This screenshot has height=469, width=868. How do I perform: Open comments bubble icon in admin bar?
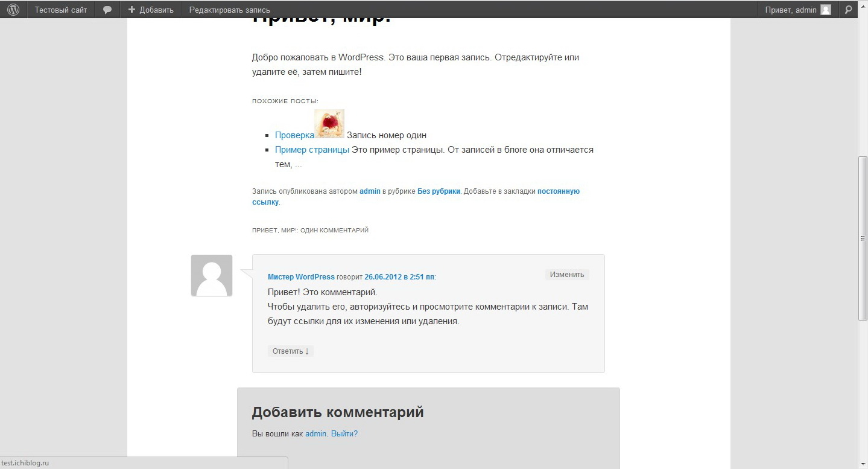(107, 10)
